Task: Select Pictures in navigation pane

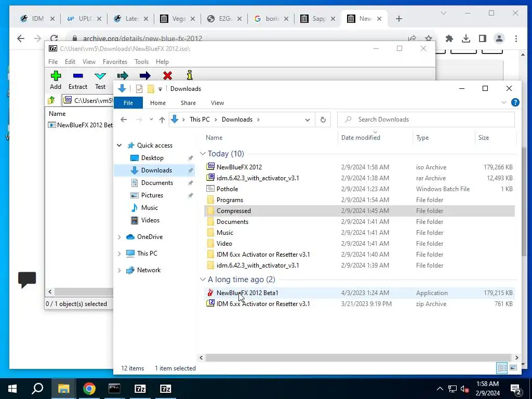Action: pyautogui.click(x=152, y=195)
